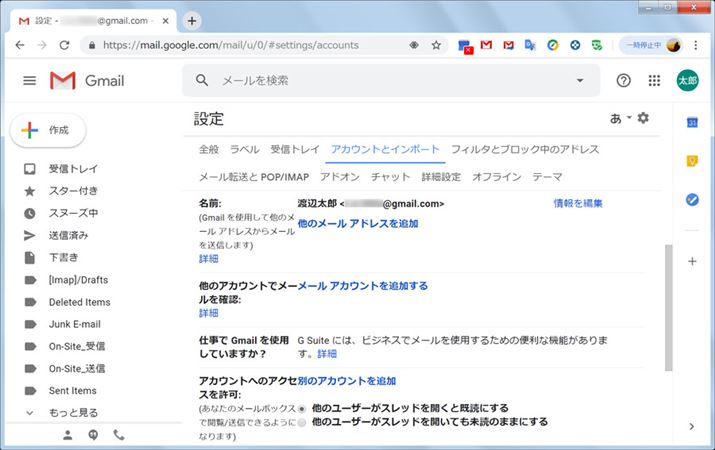The height and width of the screenshot is (450, 715).
Task: Click the settings gear icon
Action: 643,118
